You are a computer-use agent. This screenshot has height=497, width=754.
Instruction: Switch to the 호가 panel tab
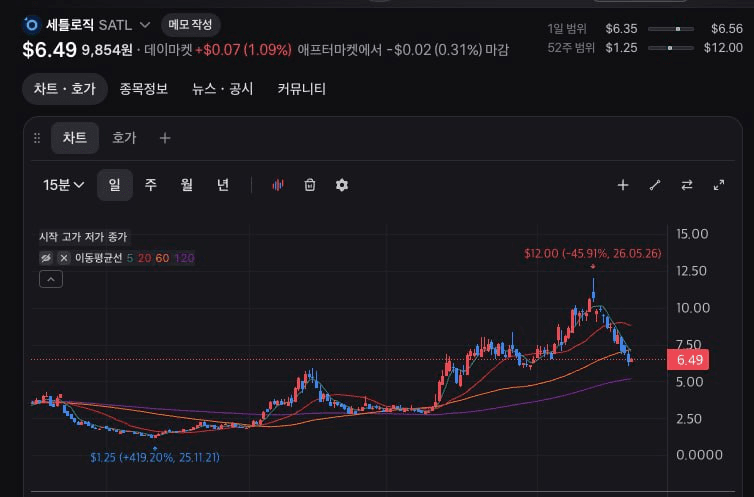124,138
